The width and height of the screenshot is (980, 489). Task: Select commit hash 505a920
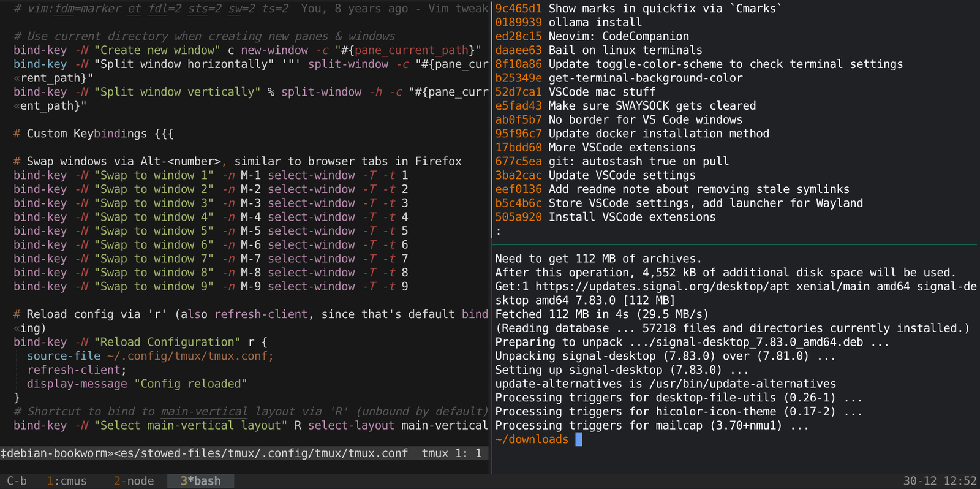pos(518,217)
